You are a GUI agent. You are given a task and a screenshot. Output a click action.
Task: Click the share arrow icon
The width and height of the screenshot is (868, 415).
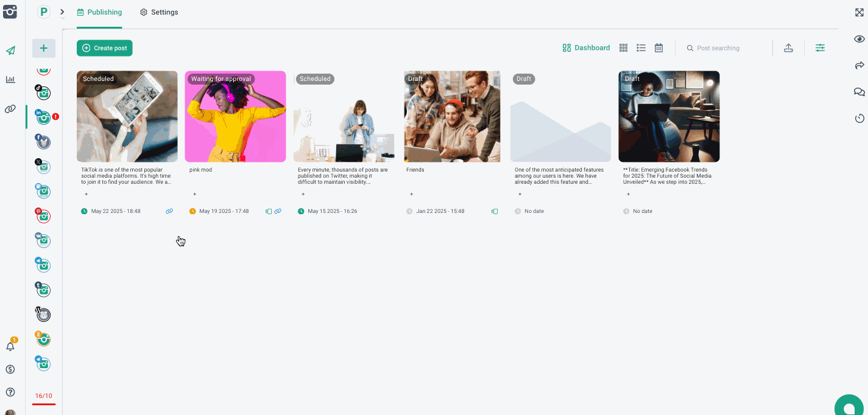click(859, 66)
